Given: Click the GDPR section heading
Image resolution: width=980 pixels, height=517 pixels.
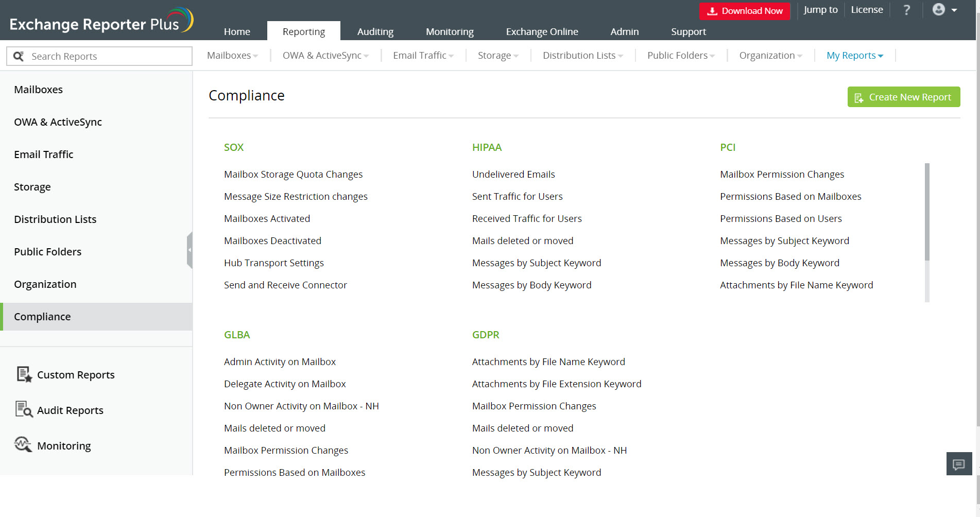Looking at the screenshot, I should (486, 335).
